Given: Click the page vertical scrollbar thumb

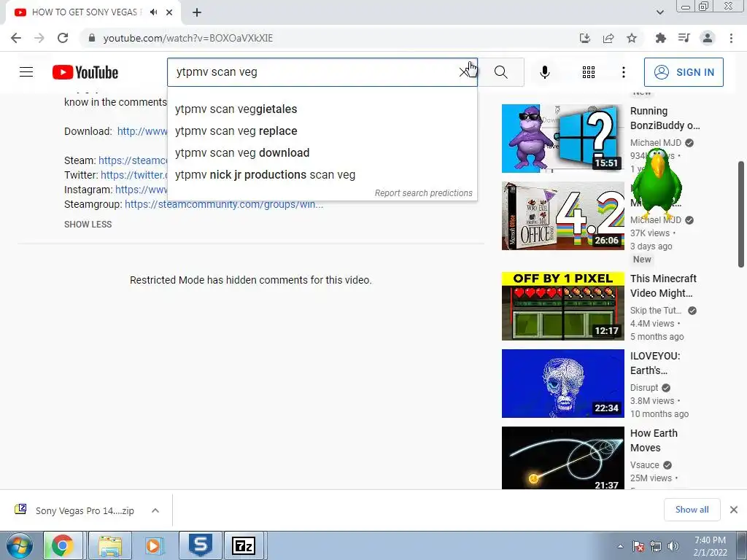Looking at the screenshot, I should coord(741,214).
